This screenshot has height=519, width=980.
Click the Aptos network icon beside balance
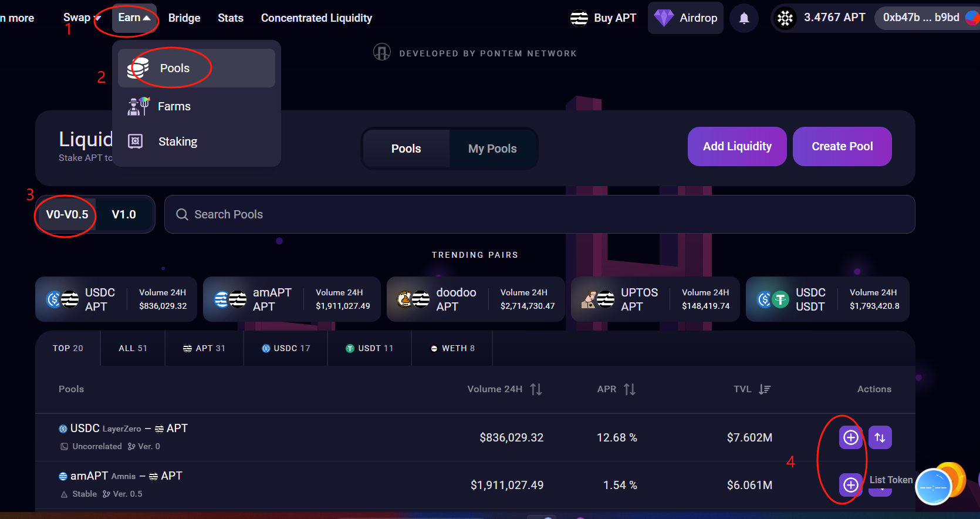[x=785, y=18]
